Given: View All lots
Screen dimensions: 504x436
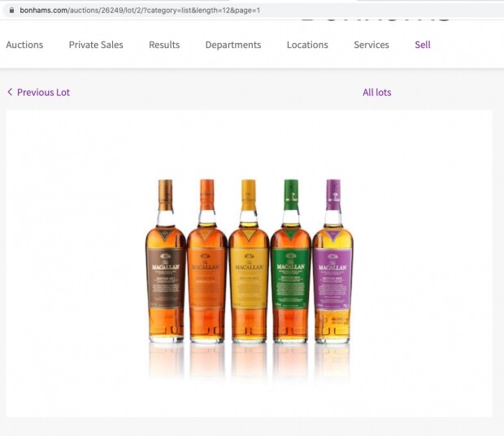Looking at the screenshot, I should pos(376,92).
